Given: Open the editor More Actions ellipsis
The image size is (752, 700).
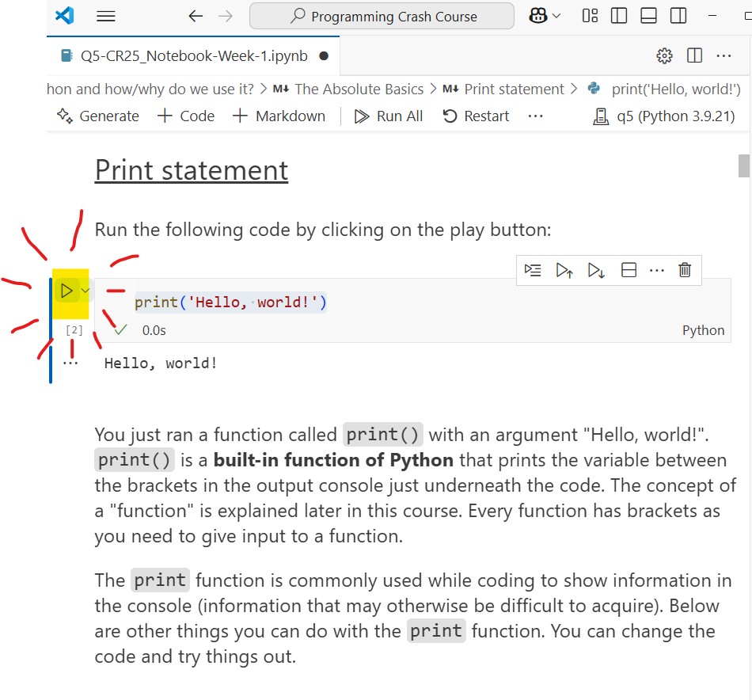Looking at the screenshot, I should [724, 55].
